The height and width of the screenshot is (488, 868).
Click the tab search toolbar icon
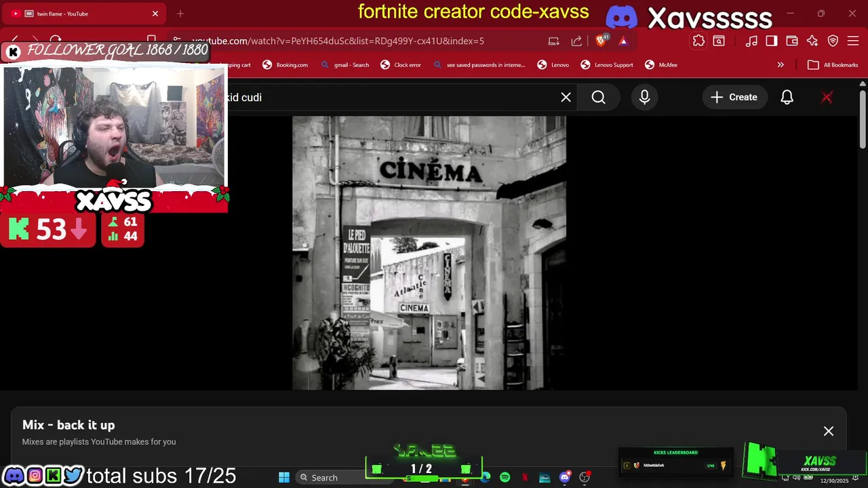click(x=719, y=41)
